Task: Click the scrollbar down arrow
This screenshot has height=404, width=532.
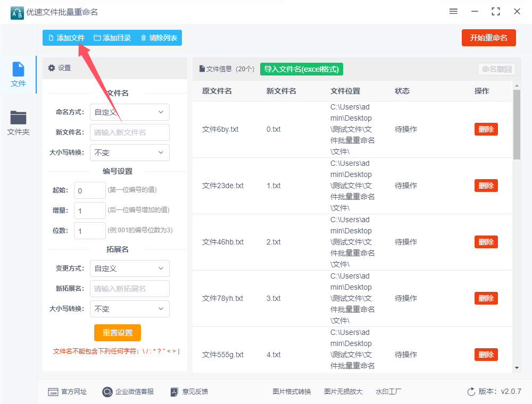Action: pos(517,368)
